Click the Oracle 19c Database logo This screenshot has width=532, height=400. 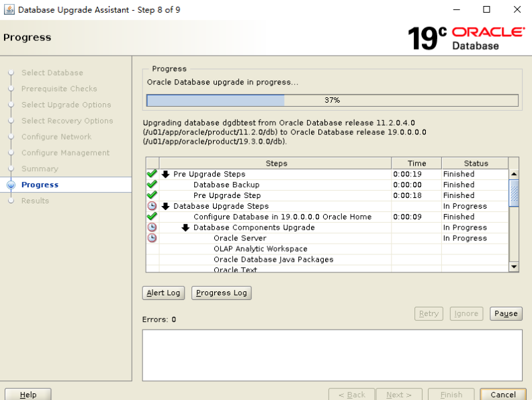(466, 38)
